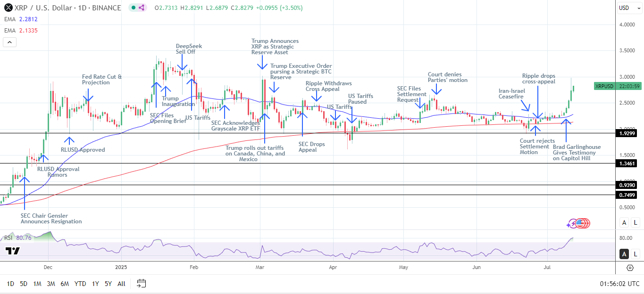Screen dimensions: 644x294
Task: Select 'Fed Rate Cut & Projection' annotation
Action: [102, 80]
